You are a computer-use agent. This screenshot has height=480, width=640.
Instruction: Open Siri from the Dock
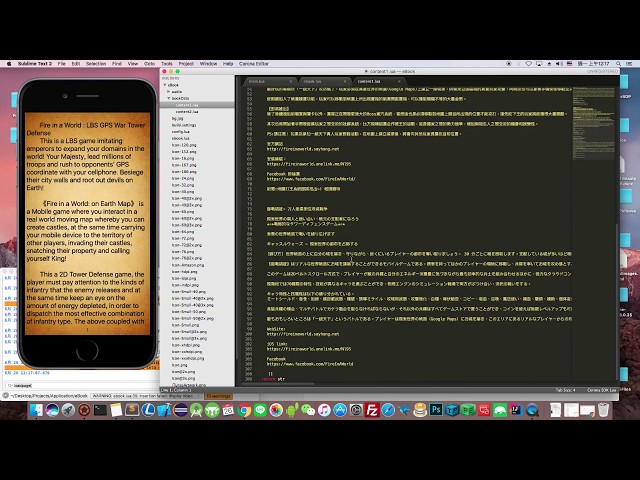pos(52,410)
